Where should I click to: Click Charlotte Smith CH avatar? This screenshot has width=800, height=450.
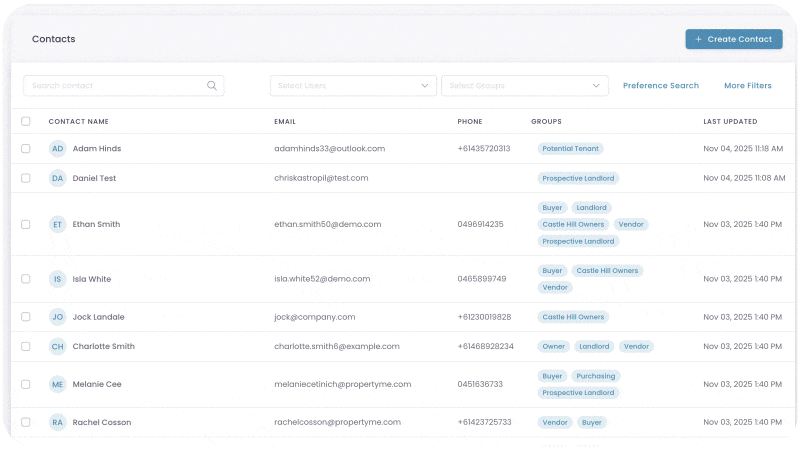click(x=58, y=346)
